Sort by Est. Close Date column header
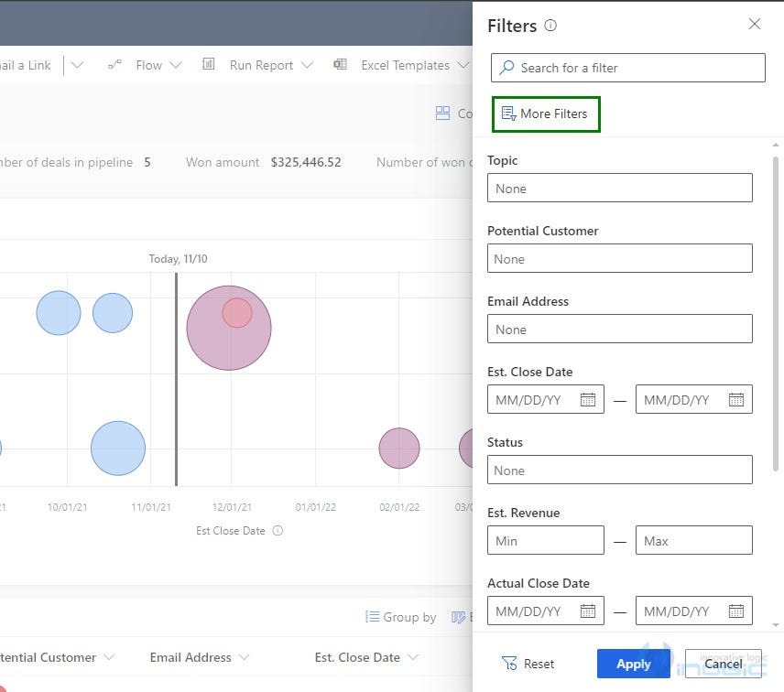Viewport: 784px width, 692px height. [357, 657]
